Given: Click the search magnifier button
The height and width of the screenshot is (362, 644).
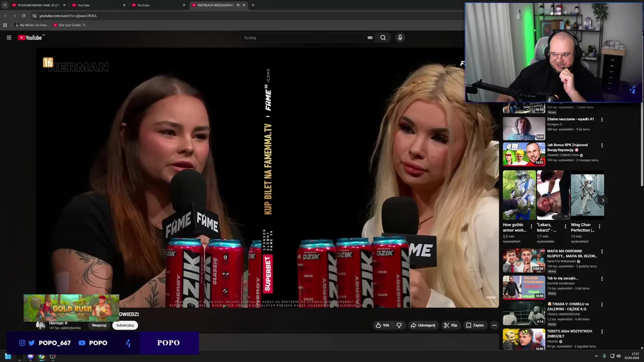Looking at the screenshot, I should (x=383, y=38).
